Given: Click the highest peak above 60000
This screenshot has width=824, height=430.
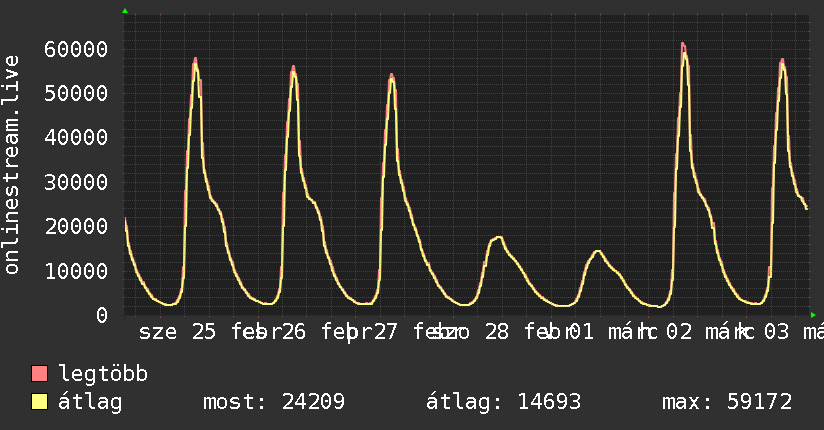Looking at the screenshot, I should point(683,45).
